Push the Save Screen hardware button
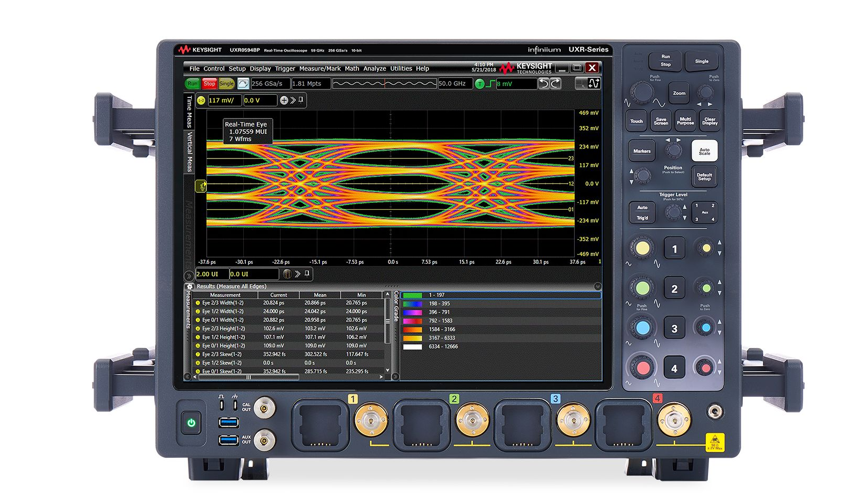 click(661, 121)
